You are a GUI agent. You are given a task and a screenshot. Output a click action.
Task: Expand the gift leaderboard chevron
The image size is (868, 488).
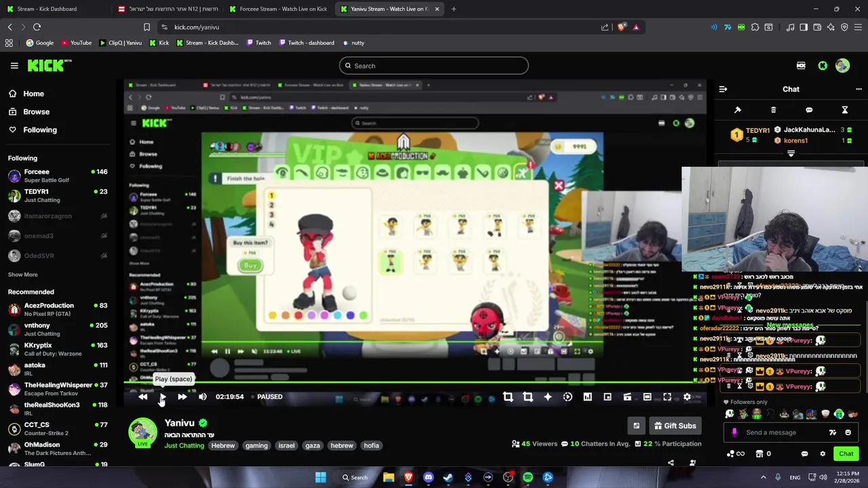coord(791,154)
